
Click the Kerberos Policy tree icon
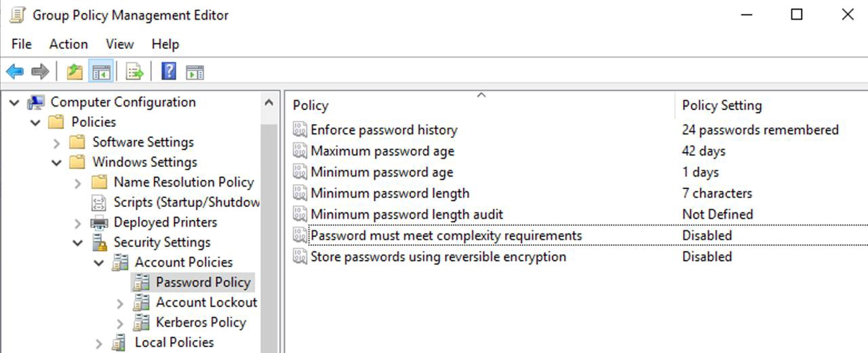click(x=141, y=322)
